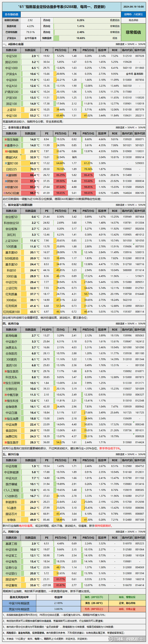148x644 pixels.
Task: Click the 综合评价 heading cell
Action: tap(134, 20)
